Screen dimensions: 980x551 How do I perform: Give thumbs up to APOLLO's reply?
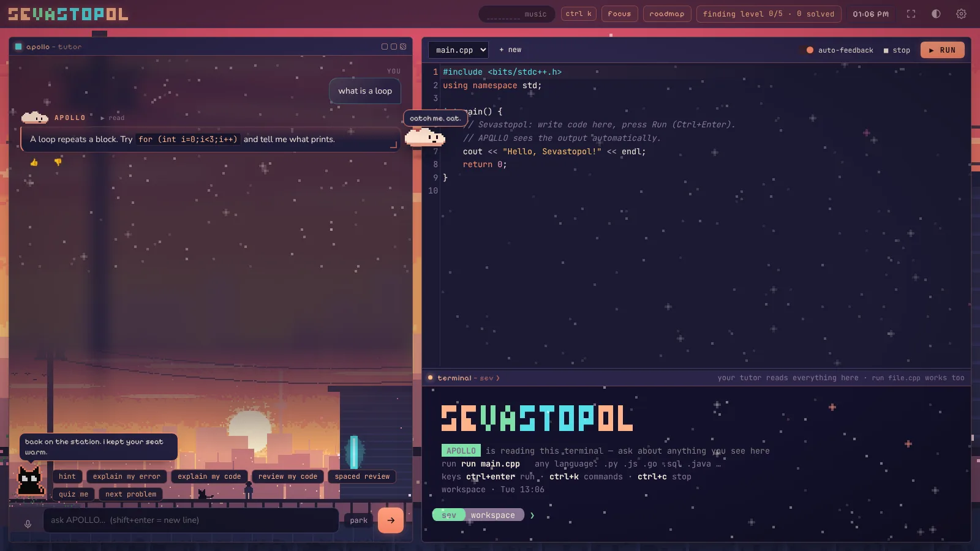tap(34, 162)
